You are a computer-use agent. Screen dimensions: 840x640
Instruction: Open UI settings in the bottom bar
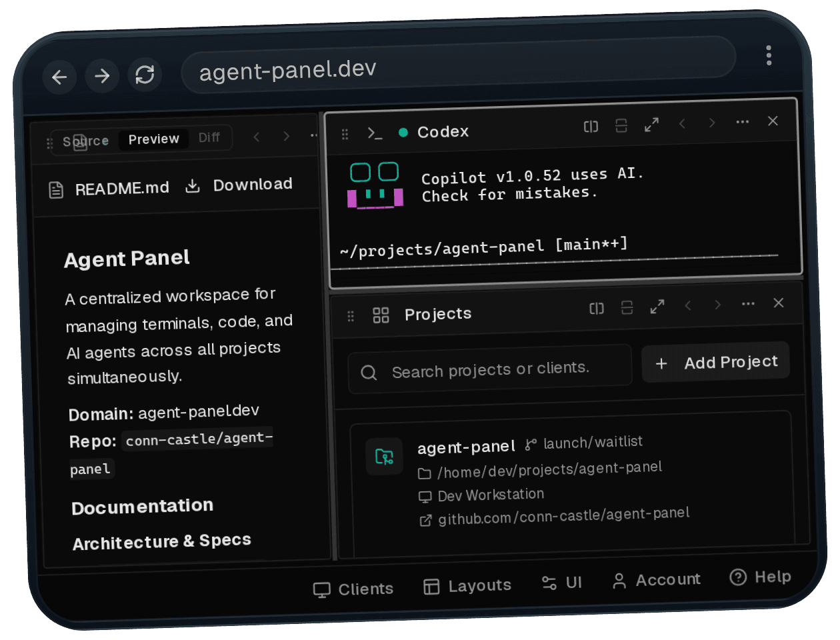click(562, 583)
